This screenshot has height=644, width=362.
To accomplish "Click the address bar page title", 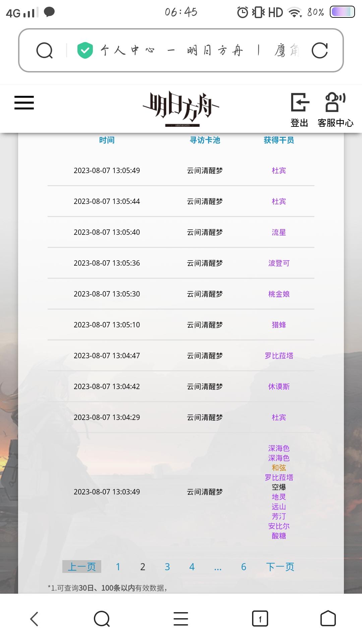I will point(200,51).
